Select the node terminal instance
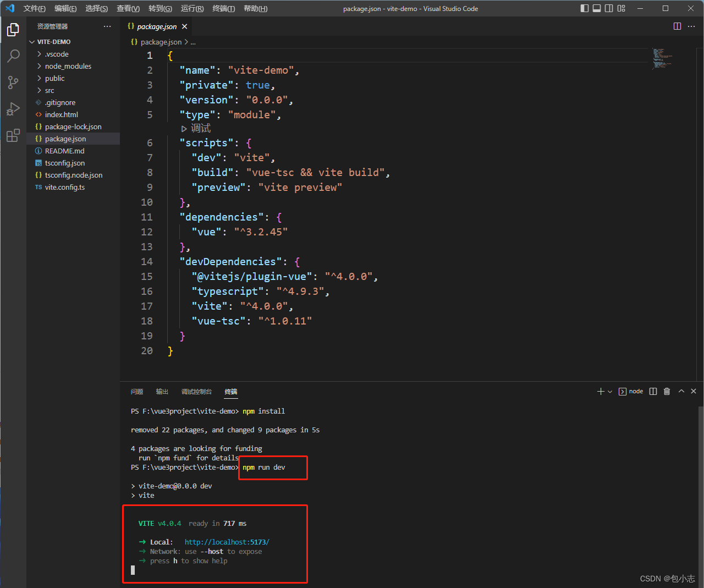704x588 pixels. click(631, 391)
